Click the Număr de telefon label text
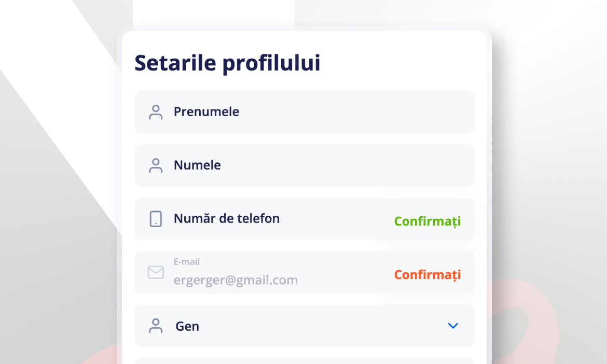607x364 pixels. click(227, 218)
